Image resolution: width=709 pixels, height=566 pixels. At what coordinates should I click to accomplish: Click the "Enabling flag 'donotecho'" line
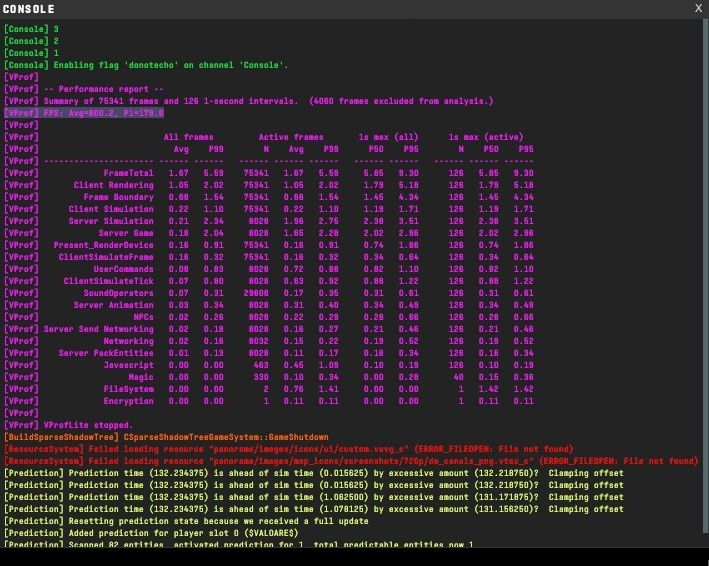coord(146,65)
